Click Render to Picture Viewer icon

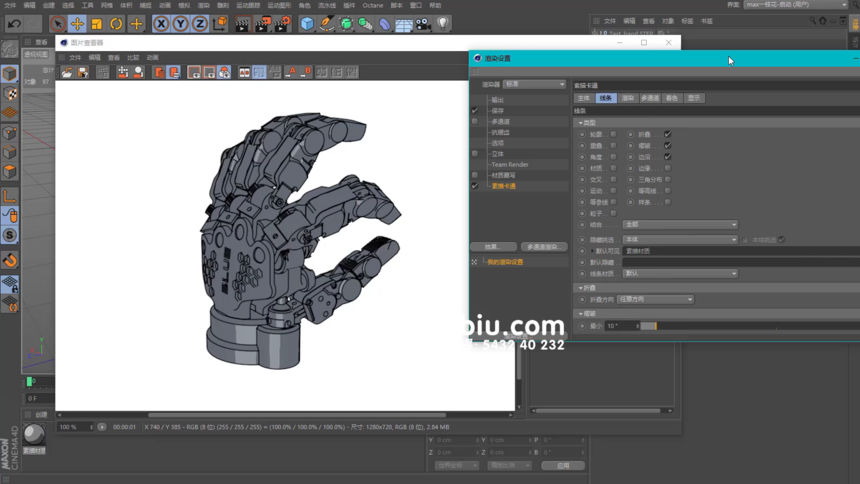click(x=262, y=24)
